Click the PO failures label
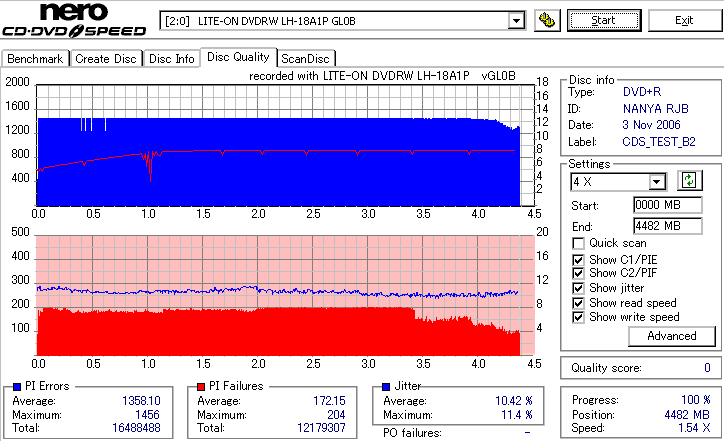Image resolution: width=724 pixels, height=441 pixels. point(412,433)
